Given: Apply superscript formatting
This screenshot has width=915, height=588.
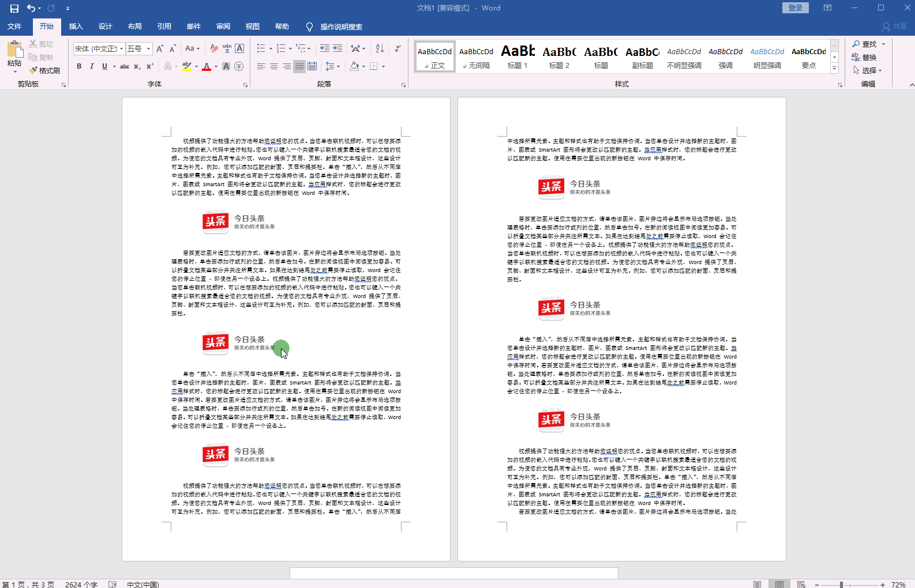Looking at the screenshot, I should [150, 67].
